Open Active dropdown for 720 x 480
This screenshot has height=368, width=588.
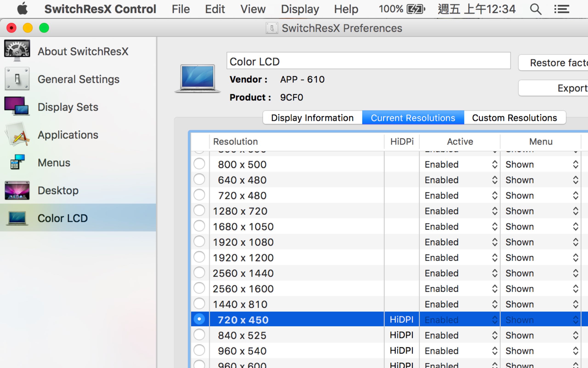click(x=460, y=196)
